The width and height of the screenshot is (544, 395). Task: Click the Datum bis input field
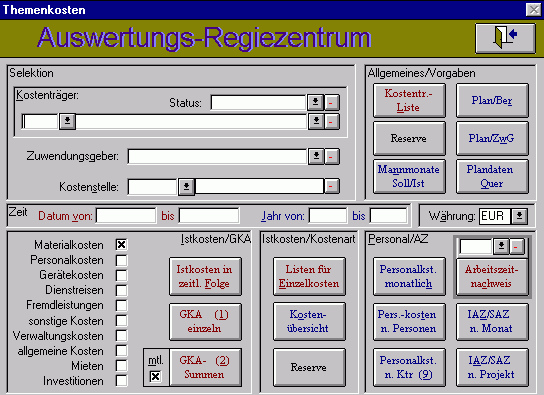209,216
